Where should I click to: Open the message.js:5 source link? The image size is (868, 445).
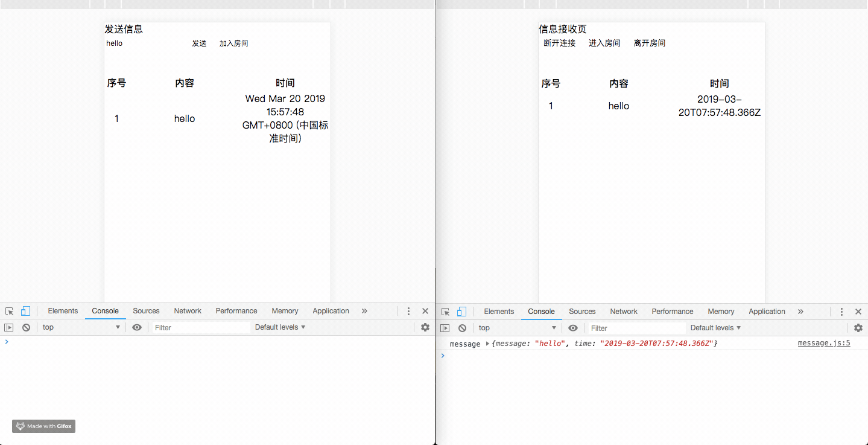coord(824,343)
